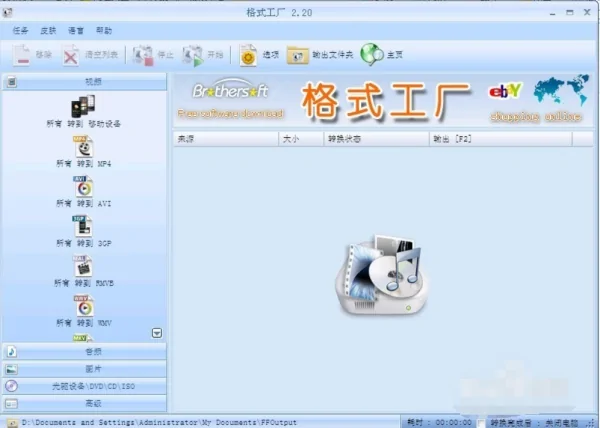Click the output folder icon in status bar
This screenshot has width=600, height=428.
coord(12,423)
